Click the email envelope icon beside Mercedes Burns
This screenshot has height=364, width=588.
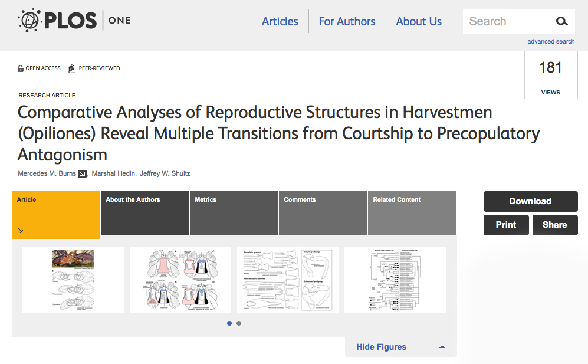(x=82, y=173)
